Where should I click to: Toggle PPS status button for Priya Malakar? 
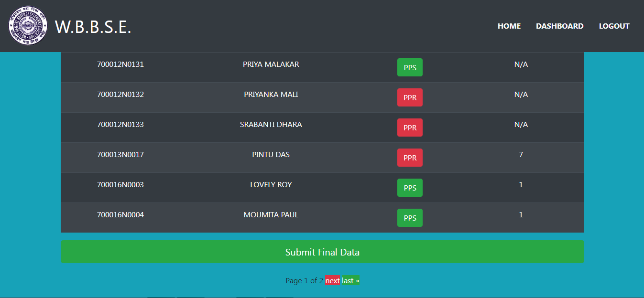point(410,67)
